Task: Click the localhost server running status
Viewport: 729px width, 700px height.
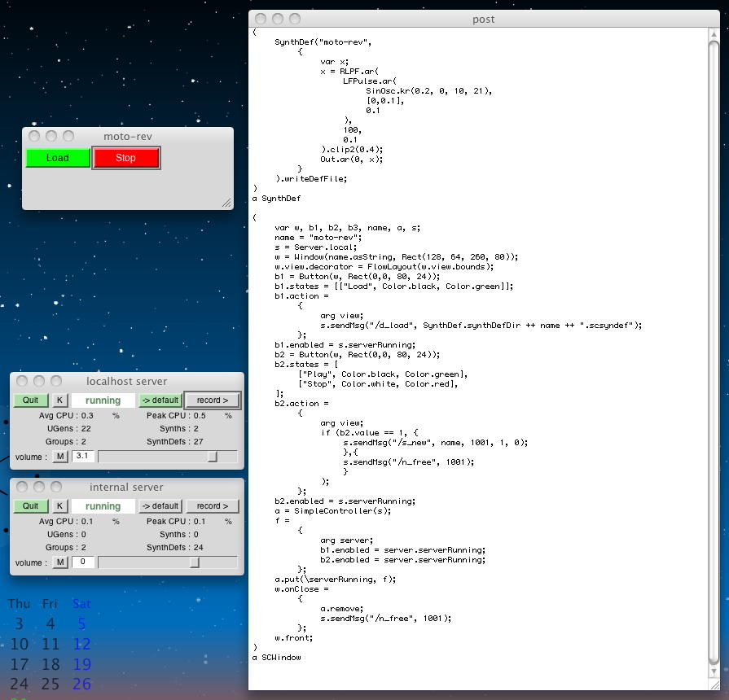Action: [103, 400]
